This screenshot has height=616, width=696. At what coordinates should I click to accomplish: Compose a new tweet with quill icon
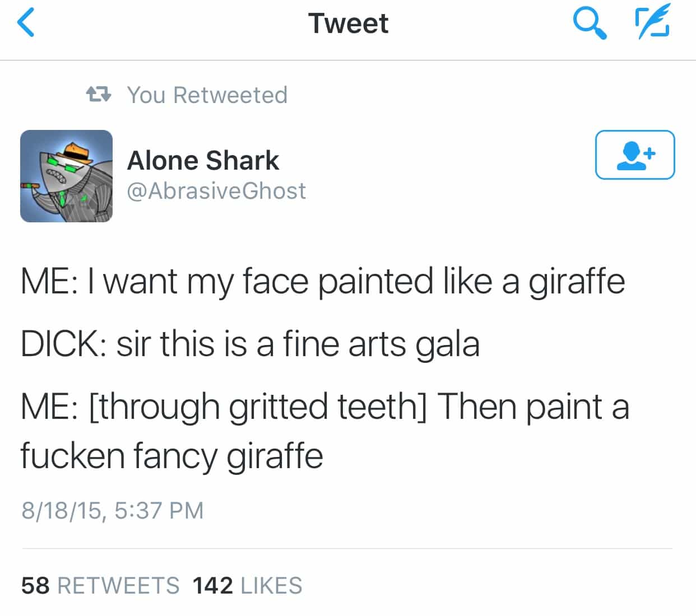(x=652, y=22)
